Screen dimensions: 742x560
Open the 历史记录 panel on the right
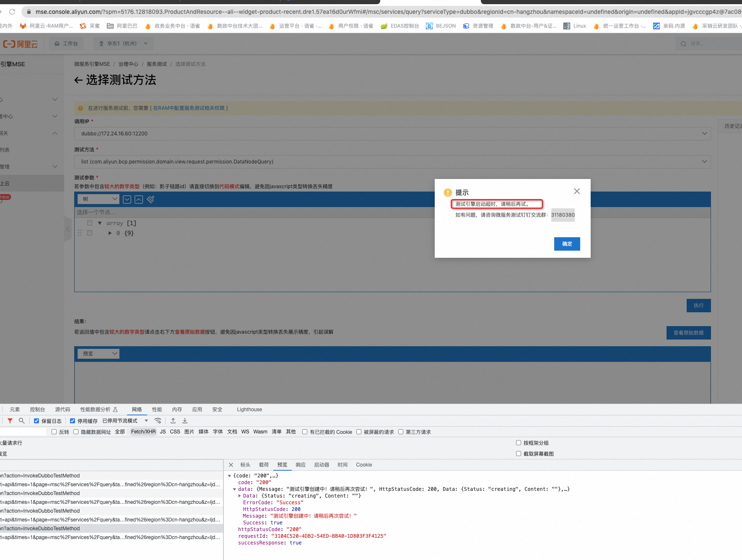tap(733, 126)
